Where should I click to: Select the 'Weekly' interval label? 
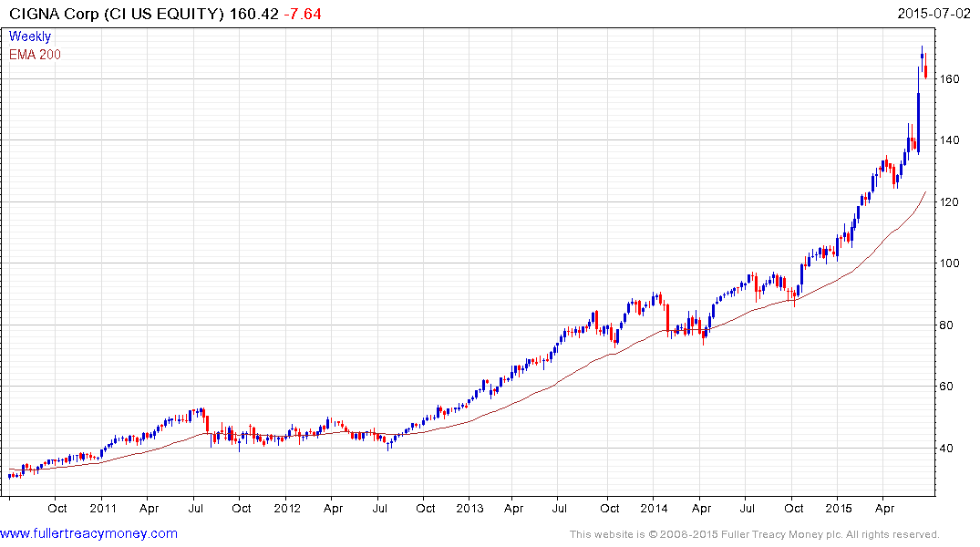click(29, 36)
